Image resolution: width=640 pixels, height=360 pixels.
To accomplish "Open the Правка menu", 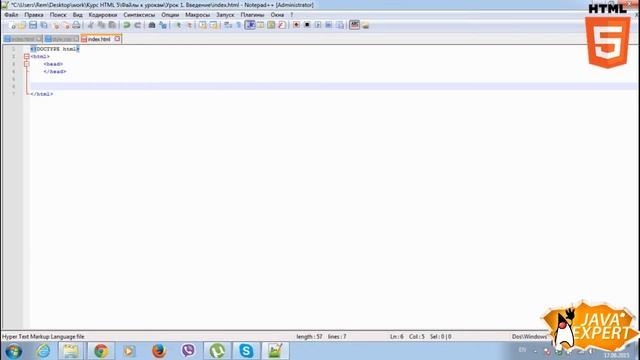I will coord(34,15).
